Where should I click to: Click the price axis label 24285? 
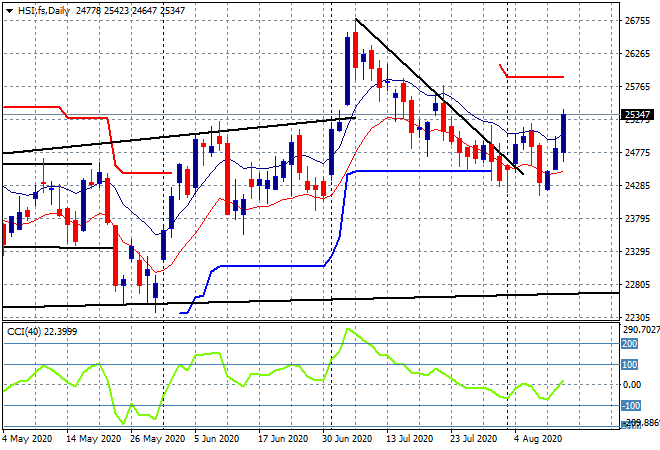(x=637, y=185)
